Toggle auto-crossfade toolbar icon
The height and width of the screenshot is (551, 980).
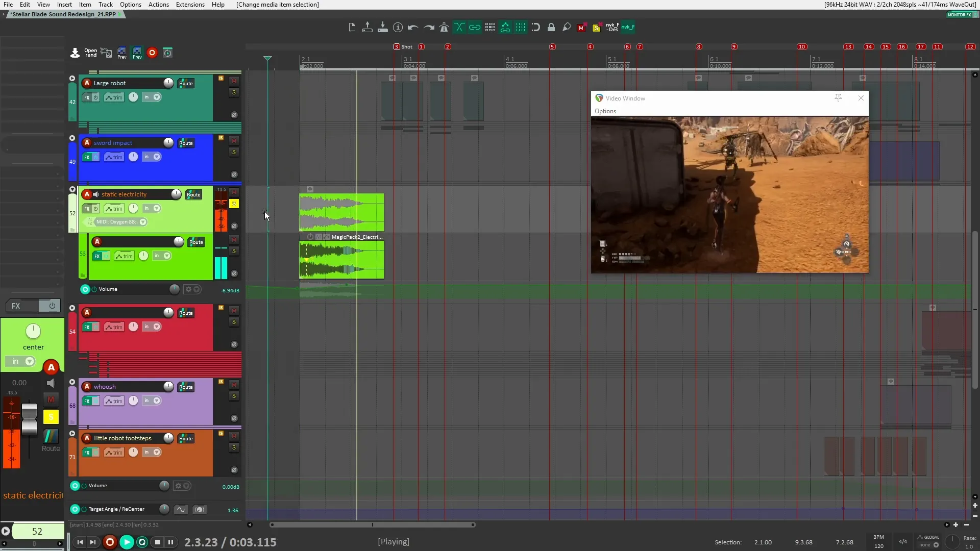[x=459, y=28]
